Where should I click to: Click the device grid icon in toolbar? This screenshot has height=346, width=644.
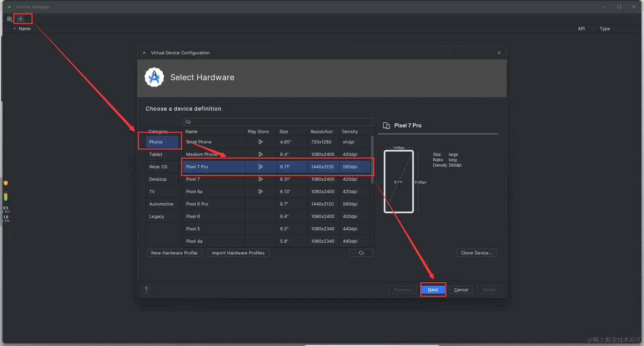tap(9, 19)
